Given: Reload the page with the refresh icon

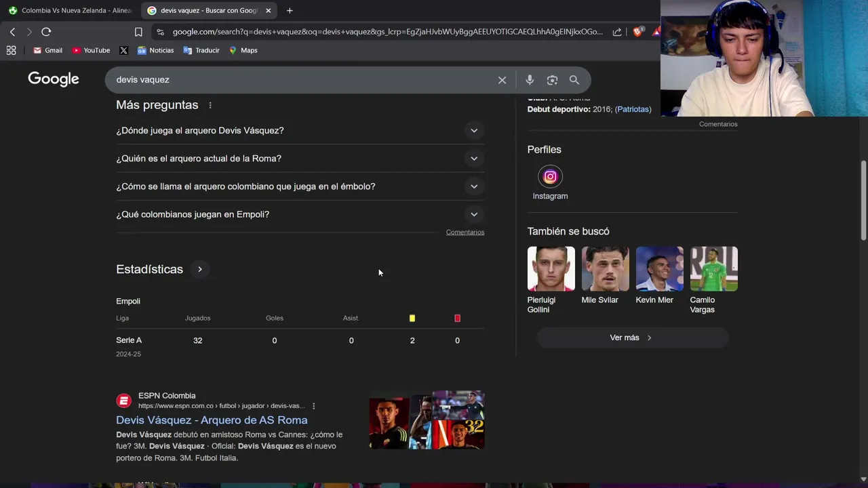Looking at the screenshot, I should pos(46,32).
